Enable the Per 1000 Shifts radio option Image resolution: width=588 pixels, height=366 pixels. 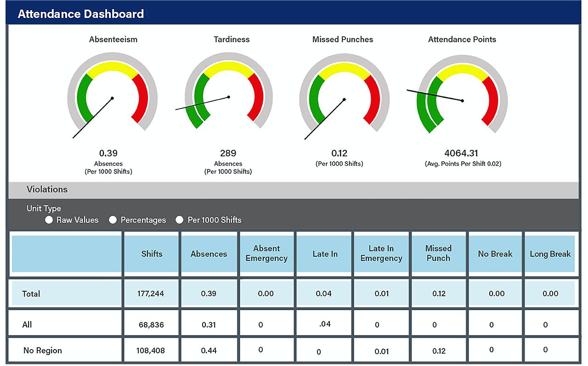[x=180, y=220]
